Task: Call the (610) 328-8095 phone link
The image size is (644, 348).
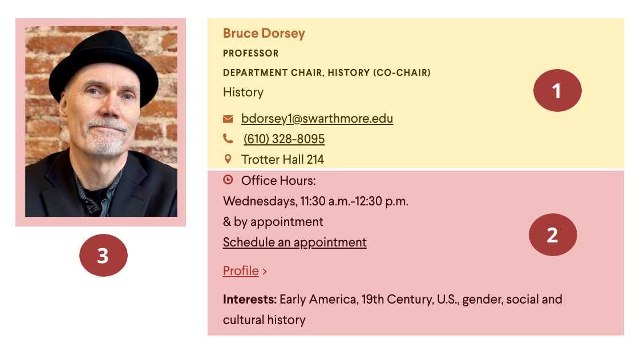Action: coord(284,139)
